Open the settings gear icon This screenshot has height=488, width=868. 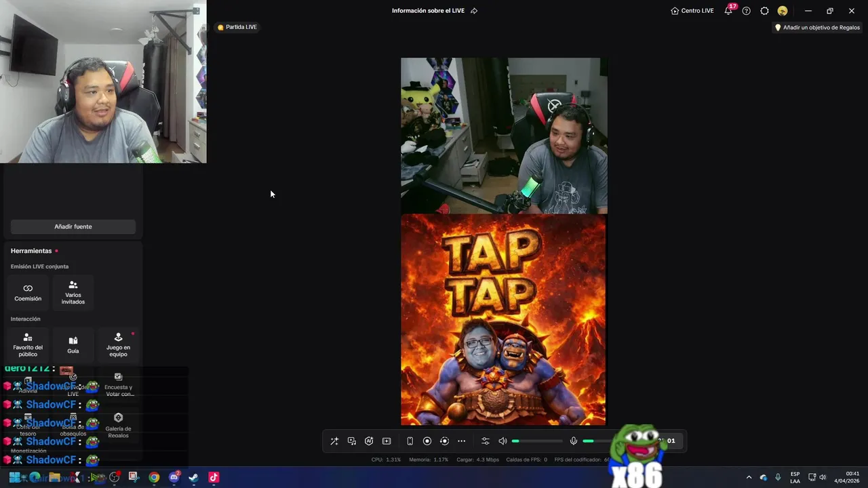tap(764, 11)
